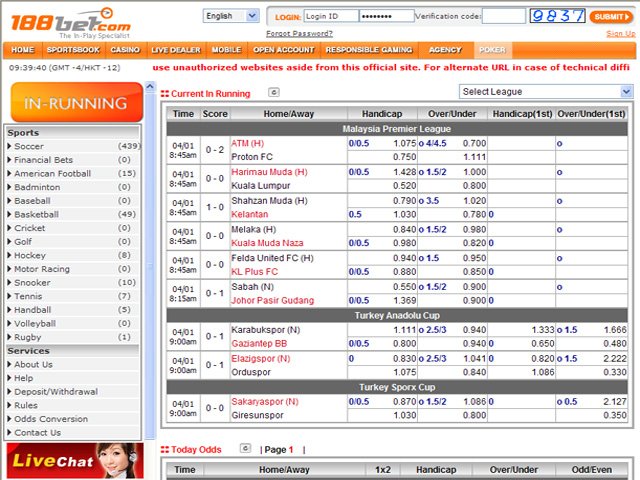The image size is (640, 480).
Task: Open the Select League dropdown
Action: click(x=546, y=91)
